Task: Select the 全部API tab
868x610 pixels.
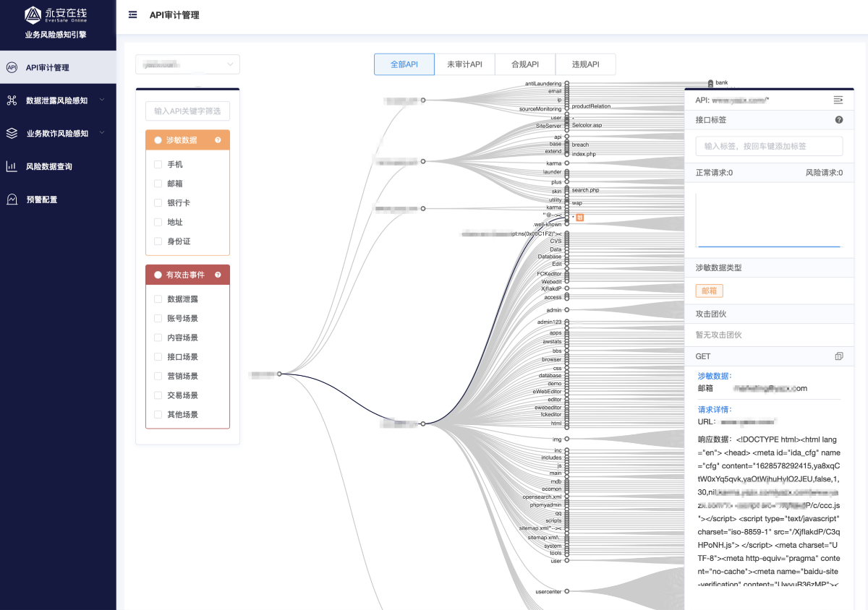Action: (x=404, y=64)
